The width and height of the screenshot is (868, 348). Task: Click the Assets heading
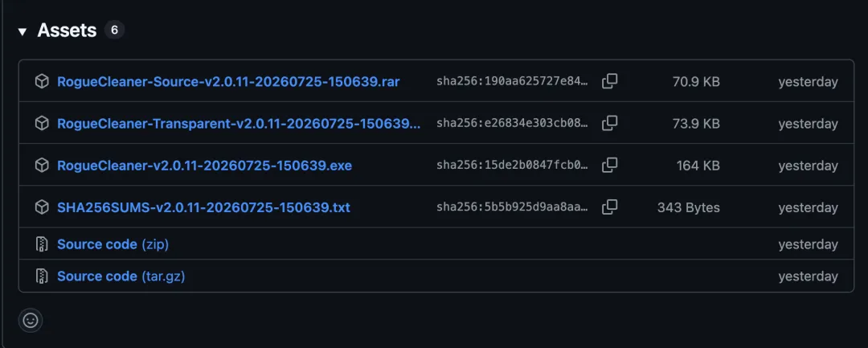click(67, 31)
